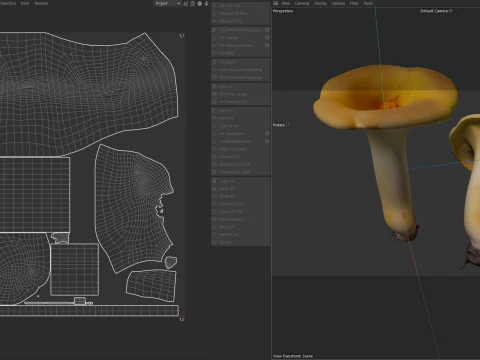The height and width of the screenshot is (360, 480).
Task: Click the first icon right of Project dropdown
Action: [x=186, y=3]
